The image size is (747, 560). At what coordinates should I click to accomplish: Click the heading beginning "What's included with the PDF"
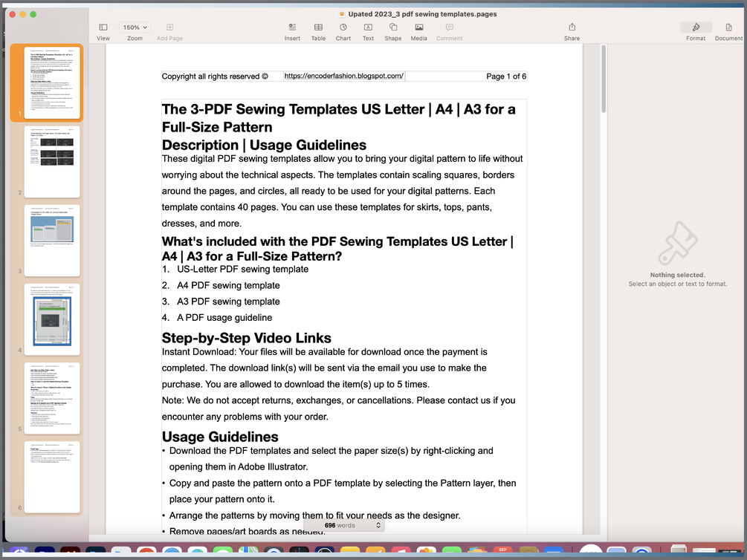337,249
